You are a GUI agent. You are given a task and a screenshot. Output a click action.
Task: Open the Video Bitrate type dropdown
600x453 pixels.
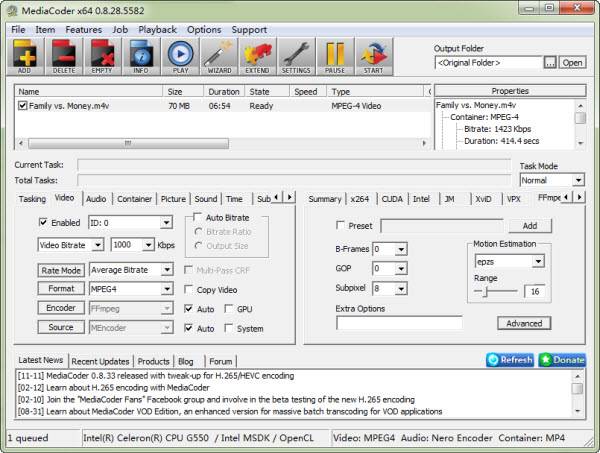[98, 245]
